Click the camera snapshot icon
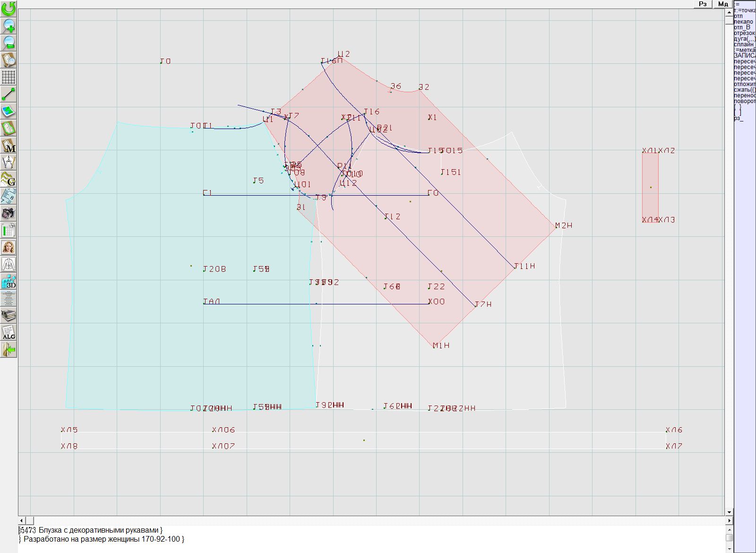 click(x=9, y=213)
